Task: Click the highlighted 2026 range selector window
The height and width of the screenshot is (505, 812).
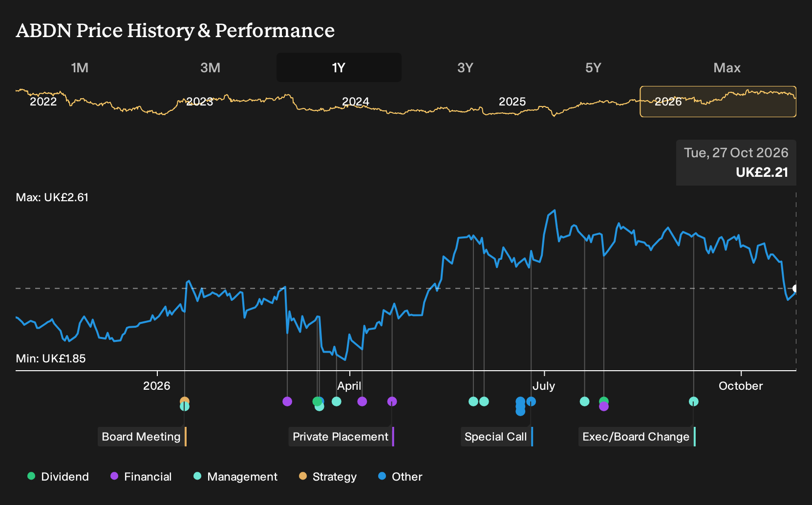Action: pos(718,102)
